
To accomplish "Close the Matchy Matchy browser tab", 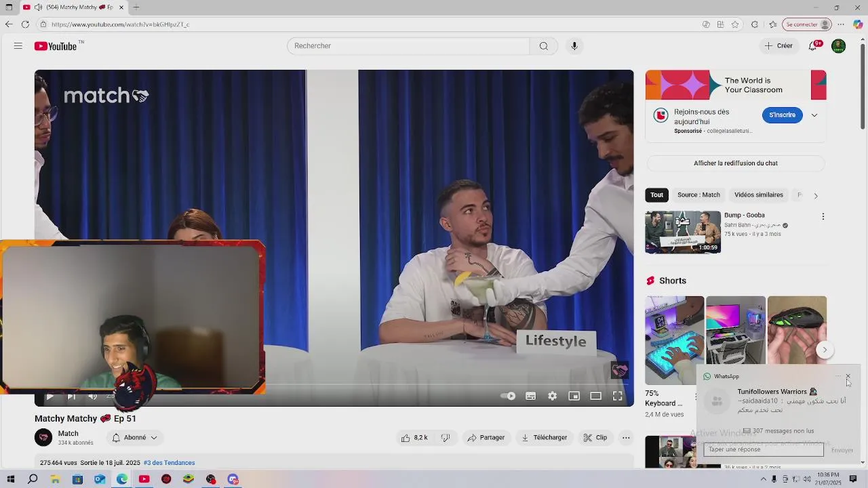I will pos(121,7).
